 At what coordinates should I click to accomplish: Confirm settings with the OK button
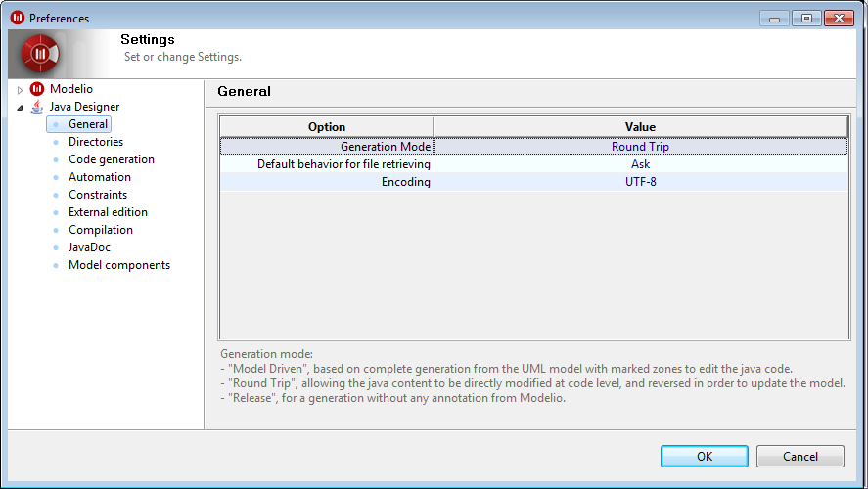705,457
